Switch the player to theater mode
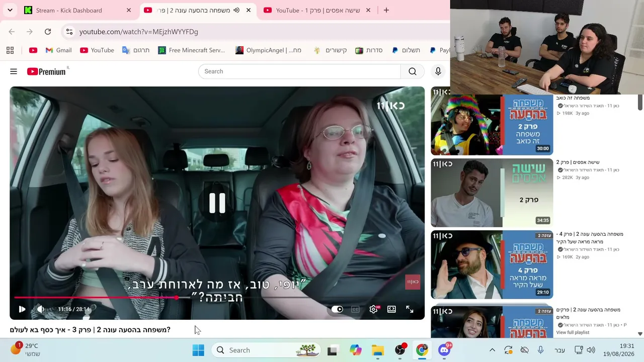644x362 pixels. click(391, 309)
